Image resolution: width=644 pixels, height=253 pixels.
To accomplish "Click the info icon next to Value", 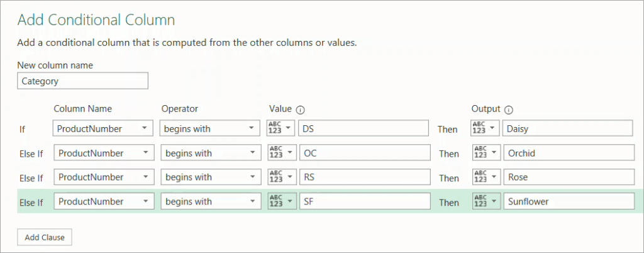I will pos(301,110).
